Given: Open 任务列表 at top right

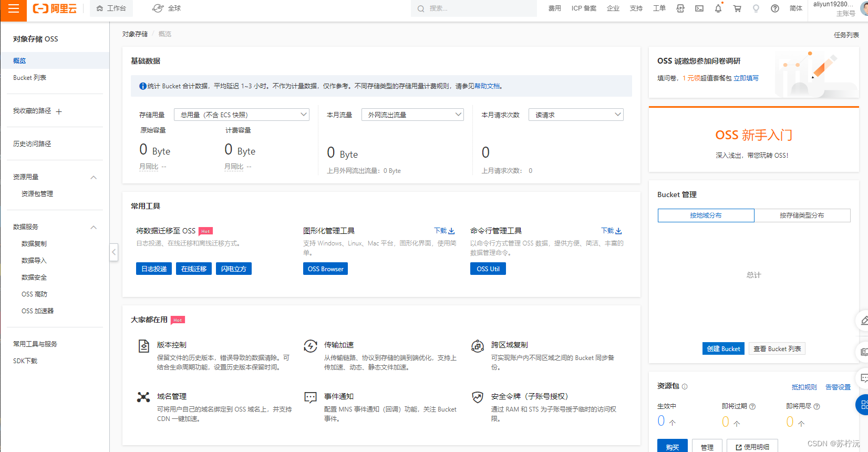Looking at the screenshot, I should tap(846, 35).
